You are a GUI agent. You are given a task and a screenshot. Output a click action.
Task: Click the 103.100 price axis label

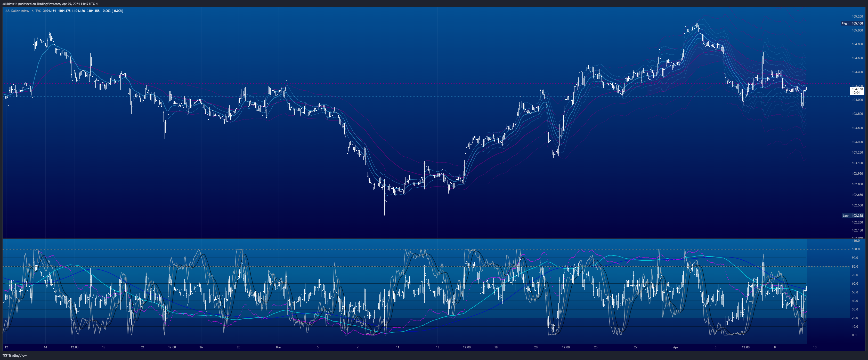(857, 163)
